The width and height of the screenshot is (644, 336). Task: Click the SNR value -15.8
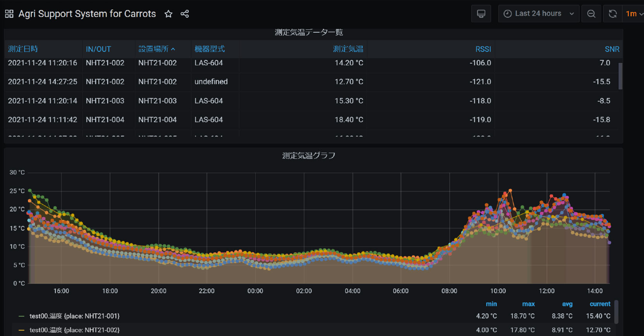tap(601, 120)
